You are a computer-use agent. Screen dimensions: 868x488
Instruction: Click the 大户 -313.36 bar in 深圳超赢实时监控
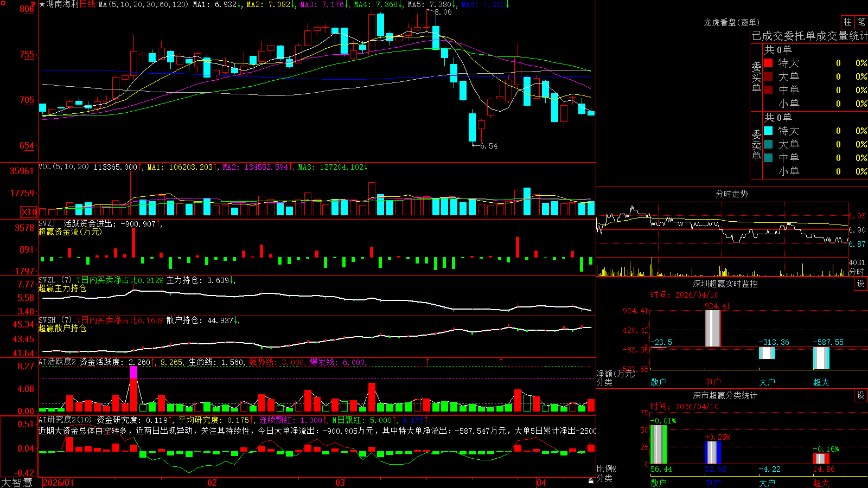pos(767,353)
